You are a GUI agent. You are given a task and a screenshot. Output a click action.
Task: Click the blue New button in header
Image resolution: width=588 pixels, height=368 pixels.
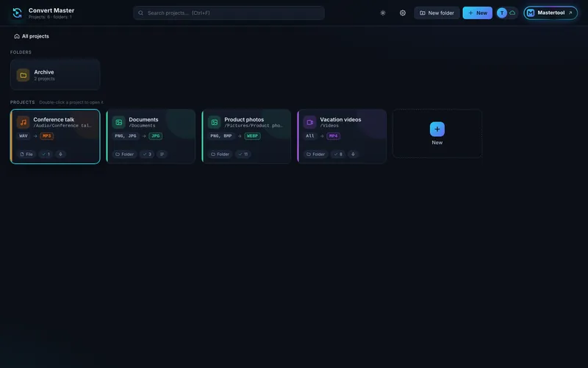(477, 13)
